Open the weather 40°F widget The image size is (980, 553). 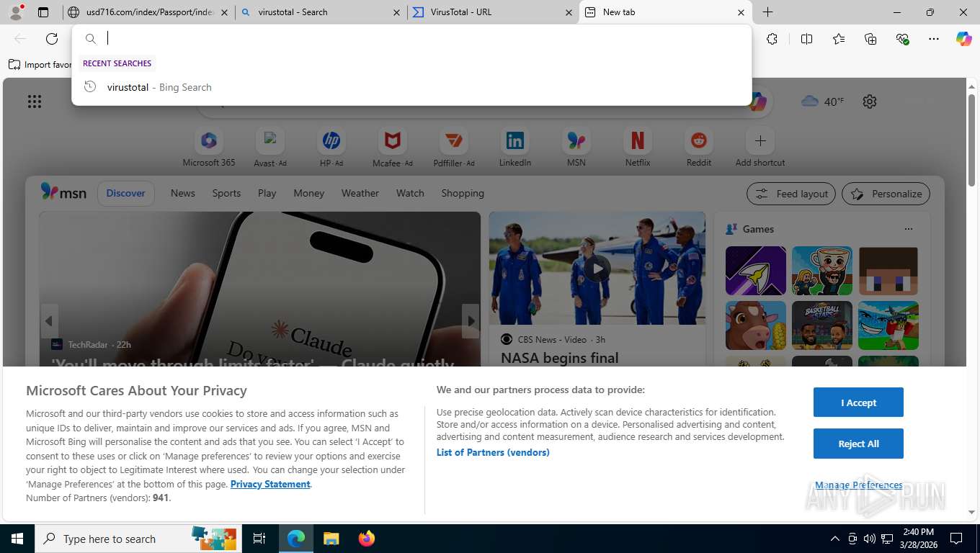click(x=822, y=102)
